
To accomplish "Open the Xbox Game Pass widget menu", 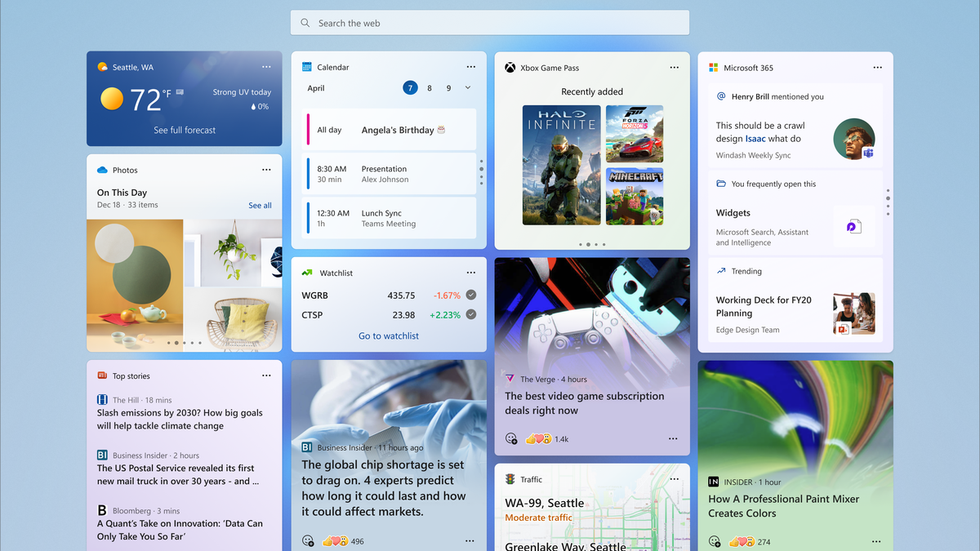I will (x=675, y=68).
